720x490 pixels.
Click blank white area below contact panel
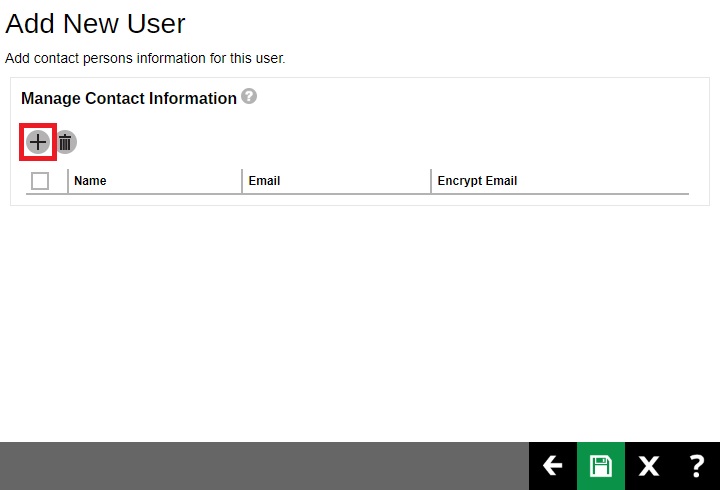tap(360, 320)
